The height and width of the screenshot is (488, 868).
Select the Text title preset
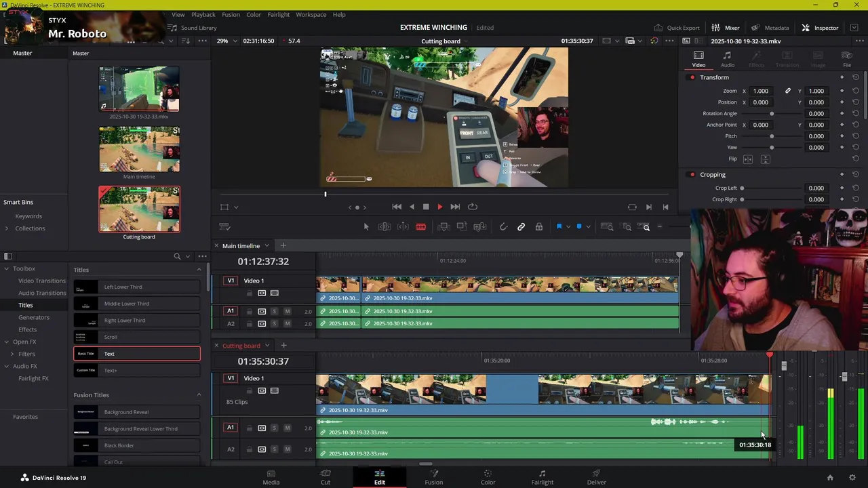point(137,354)
